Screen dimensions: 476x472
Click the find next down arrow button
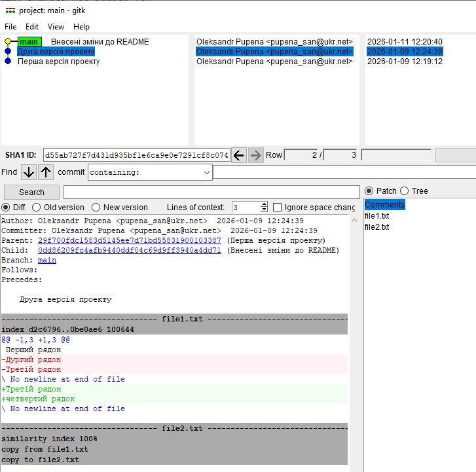(x=28, y=172)
